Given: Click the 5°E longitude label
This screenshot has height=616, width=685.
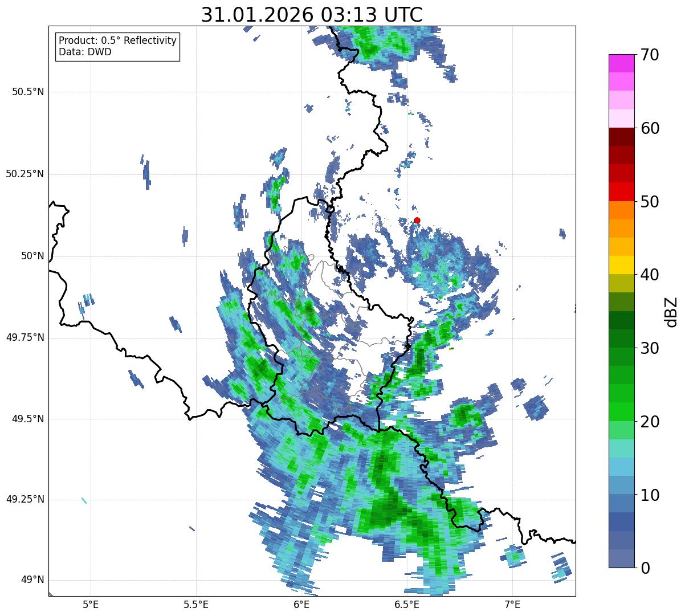Looking at the screenshot, I should [91, 604].
